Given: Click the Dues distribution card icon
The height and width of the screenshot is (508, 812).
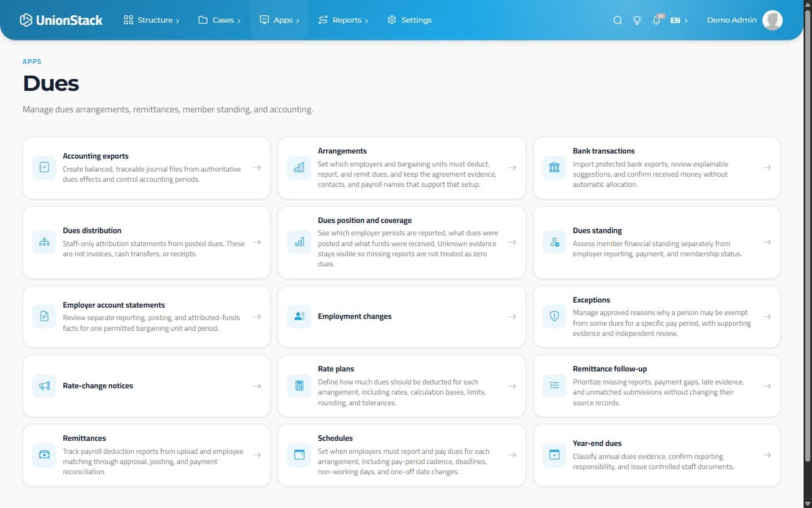Looking at the screenshot, I should click(45, 242).
